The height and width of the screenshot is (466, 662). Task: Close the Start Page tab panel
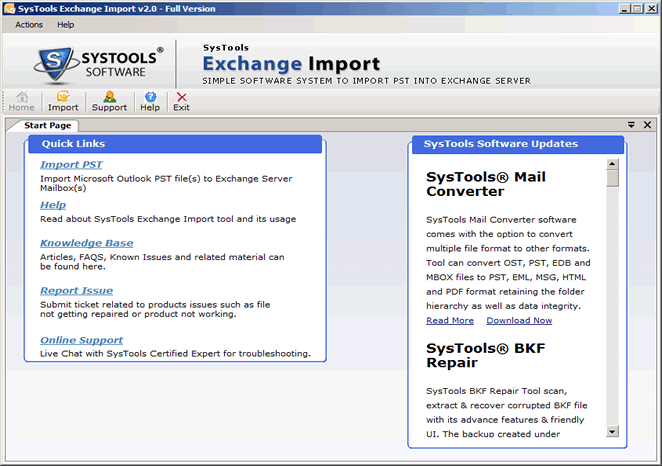coord(647,125)
